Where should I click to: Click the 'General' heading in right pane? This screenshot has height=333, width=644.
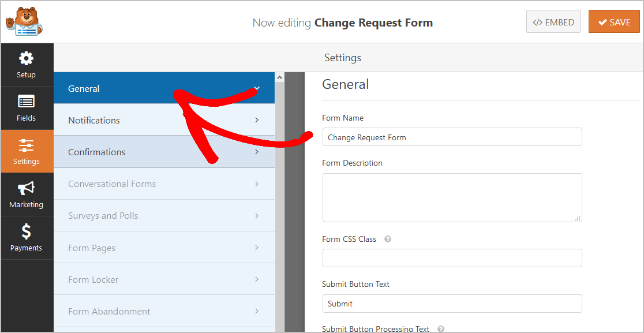(x=346, y=84)
